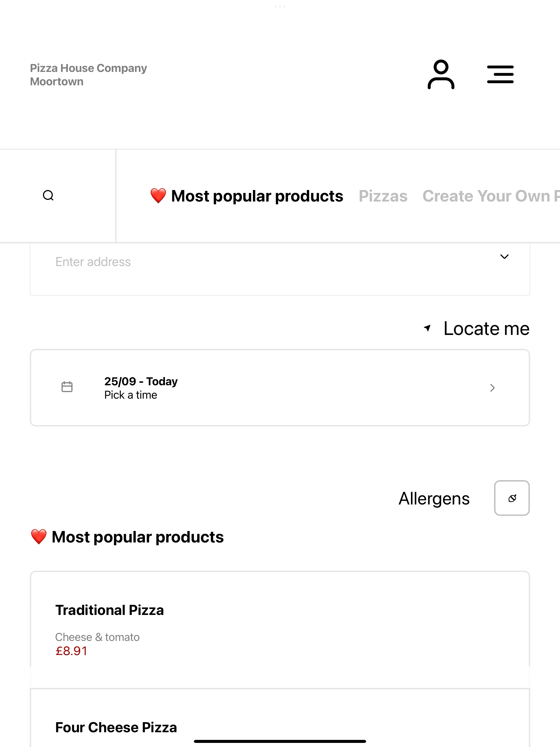Tap the search magnifier icon
The image size is (560, 747).
(48, 195)
